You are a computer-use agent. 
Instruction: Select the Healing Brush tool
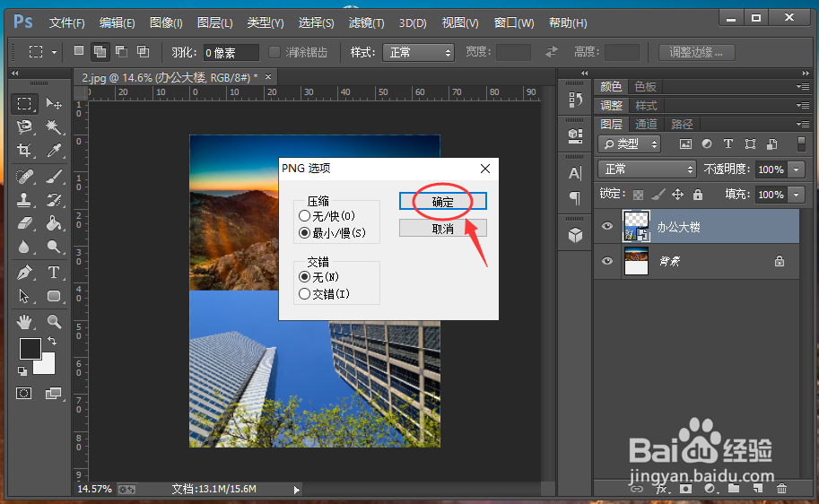click(24, 177)
